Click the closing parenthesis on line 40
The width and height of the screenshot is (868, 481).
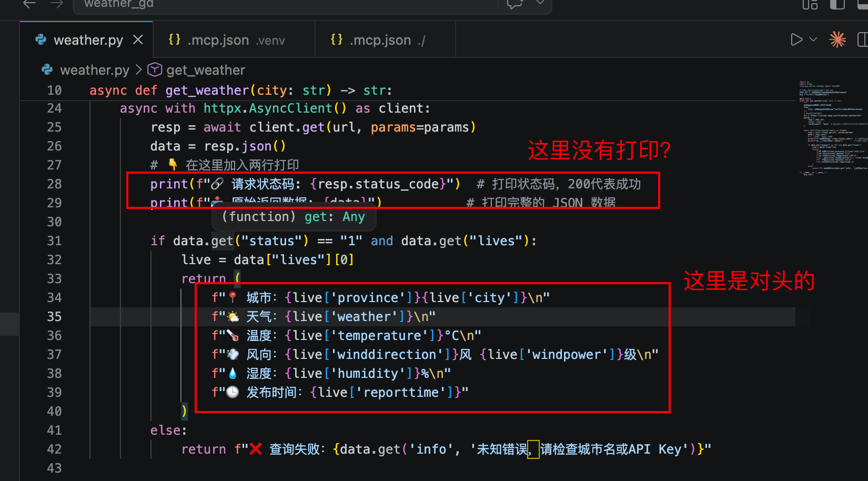pos(184,411)
